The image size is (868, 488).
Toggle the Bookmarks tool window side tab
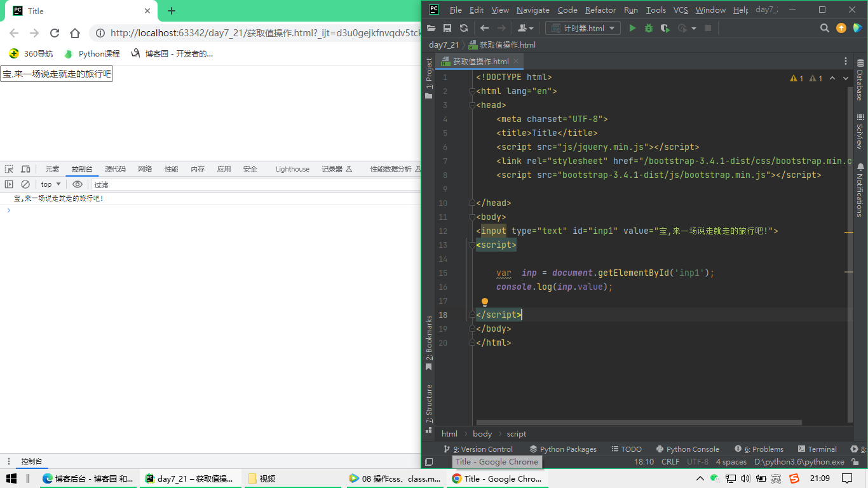429,342
